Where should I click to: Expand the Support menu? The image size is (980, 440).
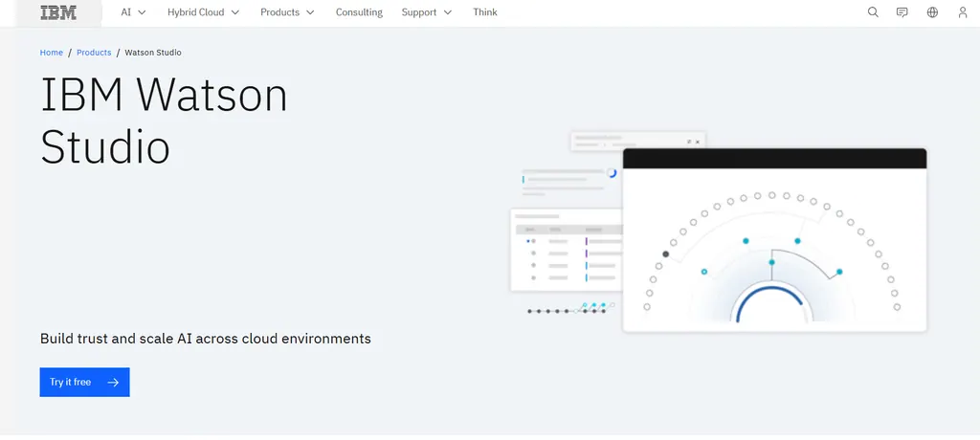[x=426, y=12]
